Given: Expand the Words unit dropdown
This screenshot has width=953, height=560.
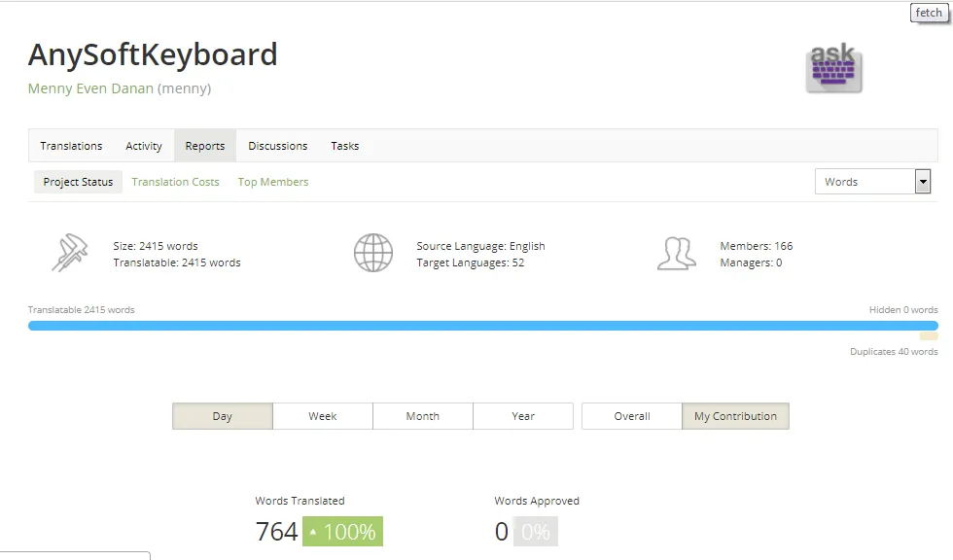Looking at the screenshot, I should [x=873, y=182].
